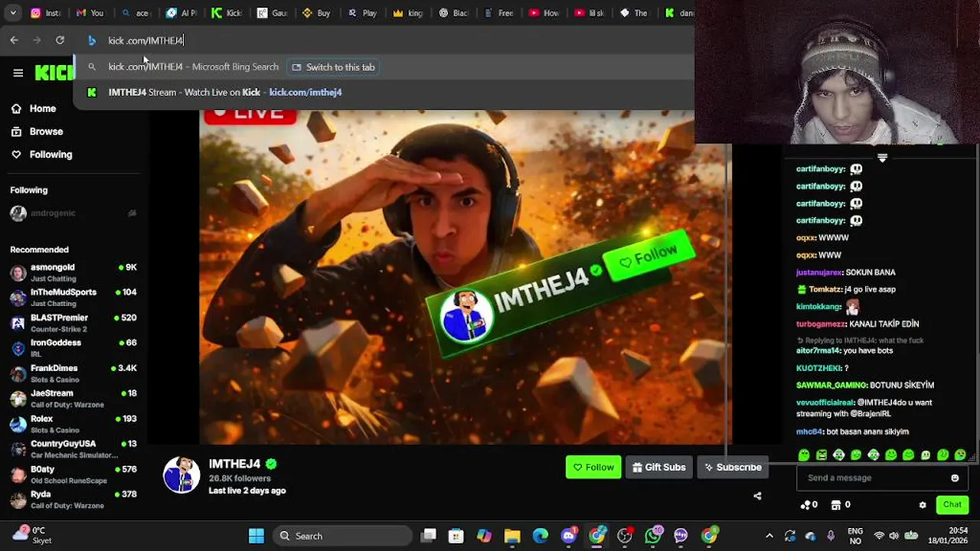This screenshot has height=551, width=980.
Task: Switch to the Buy browser tab
Action: click(x=316, y=13)
